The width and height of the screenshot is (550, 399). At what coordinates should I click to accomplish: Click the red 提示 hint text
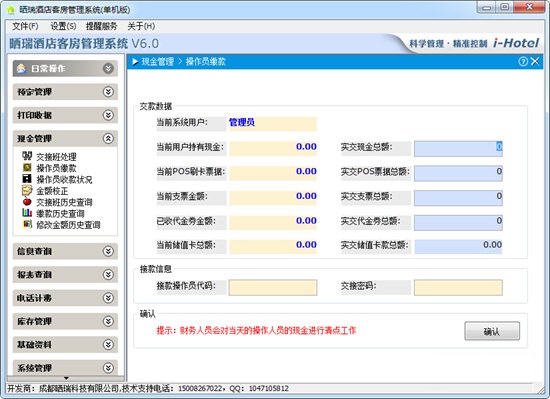point(256,330)
